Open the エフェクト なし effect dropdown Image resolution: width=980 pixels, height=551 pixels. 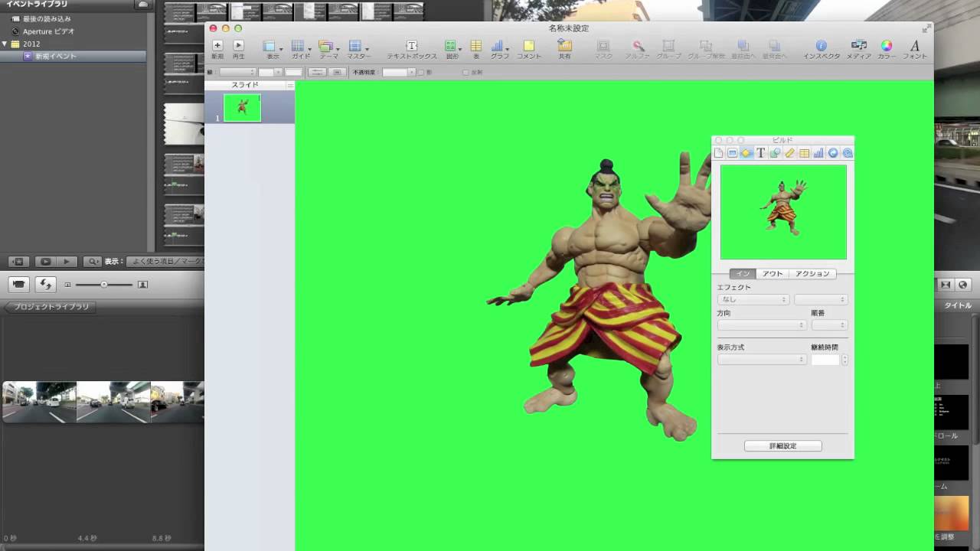(753, 299)
